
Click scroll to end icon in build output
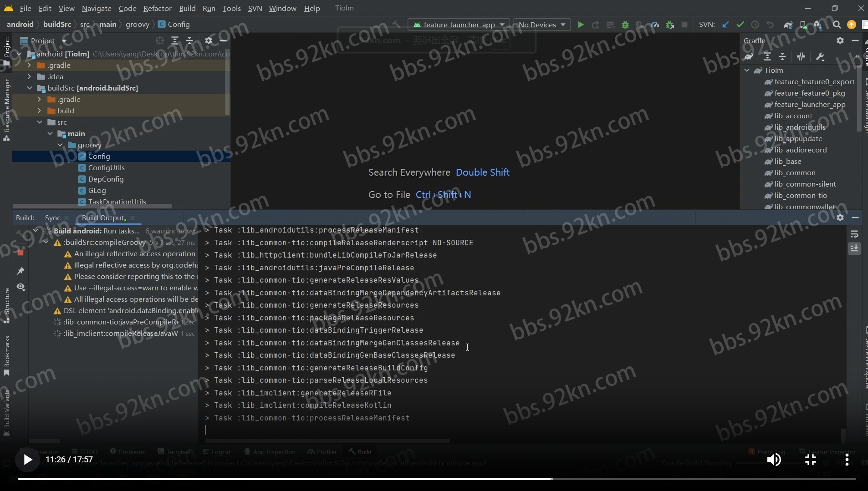click(x=854, y=248)
